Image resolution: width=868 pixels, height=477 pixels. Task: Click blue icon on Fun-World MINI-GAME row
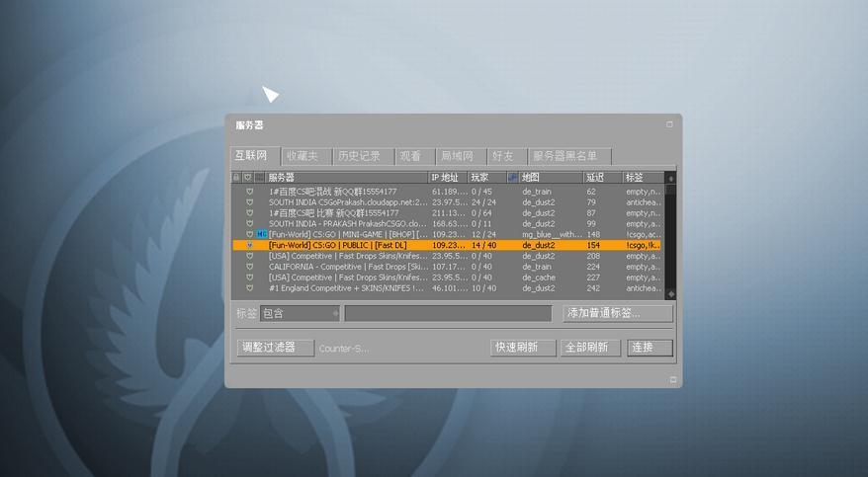pos(261,234)
